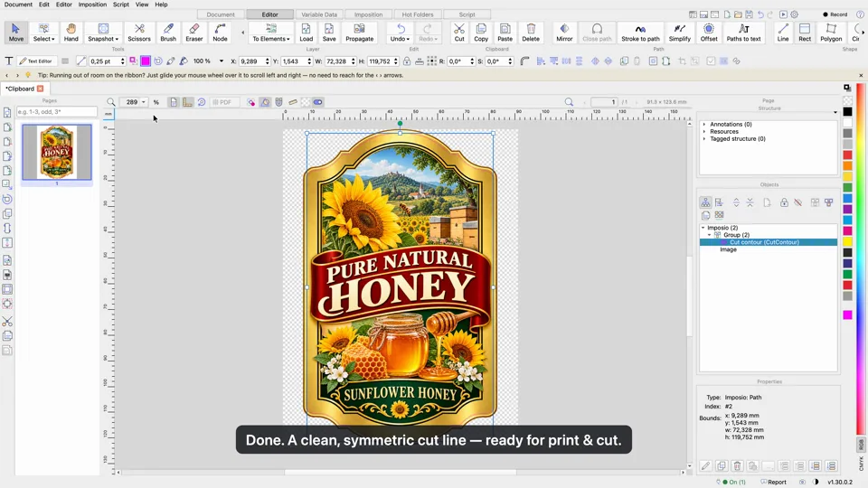This screenshot has width=868, height=488.
Task: Toggle the rulers display button
Action: [x=188, y=102]
